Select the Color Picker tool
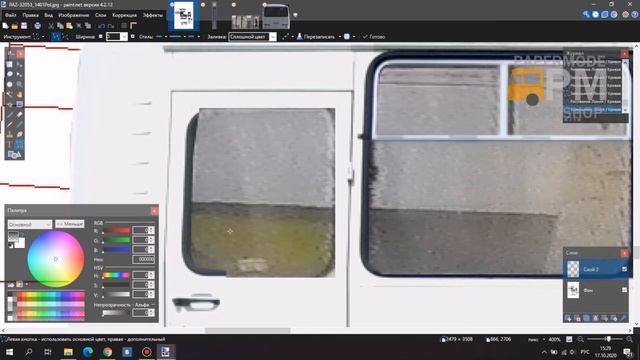Viewport: 640px width, 360px height. 19,124
